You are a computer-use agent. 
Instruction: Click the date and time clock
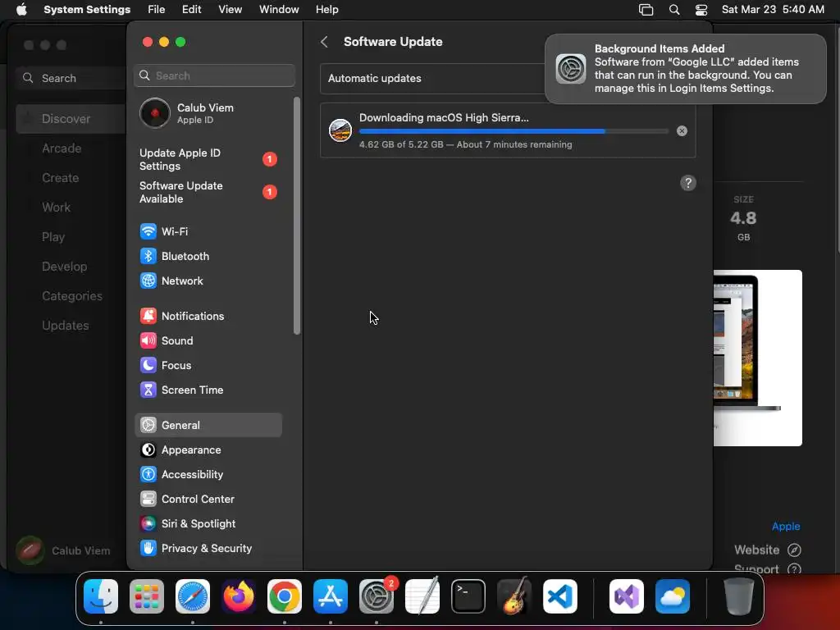(x=773, y=10)
